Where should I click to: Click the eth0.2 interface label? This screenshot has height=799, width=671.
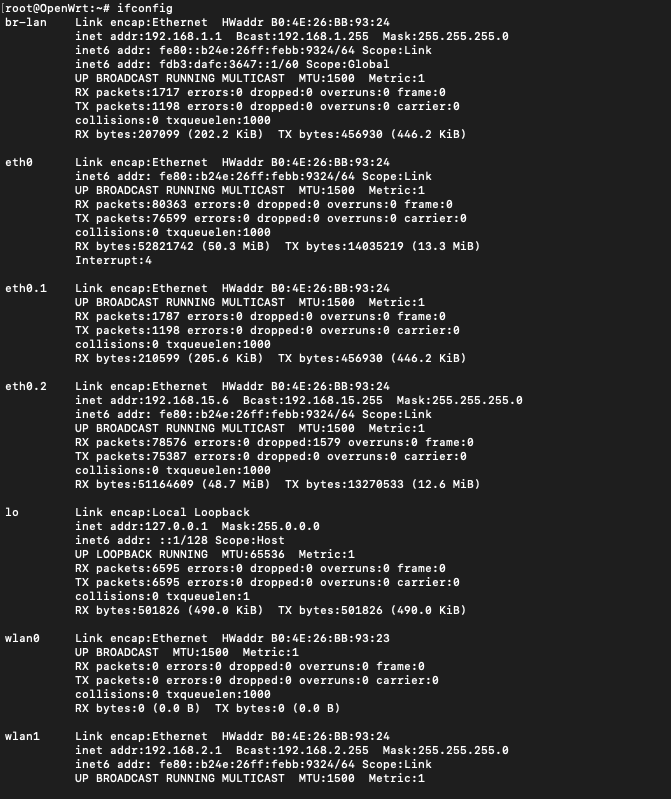click(x=25, y=386)
